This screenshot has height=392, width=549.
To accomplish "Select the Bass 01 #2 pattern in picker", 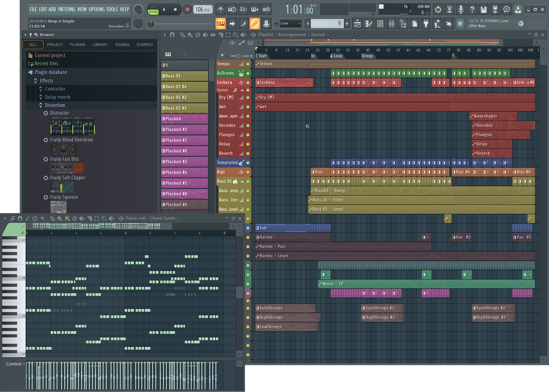I will click(184, 97).
